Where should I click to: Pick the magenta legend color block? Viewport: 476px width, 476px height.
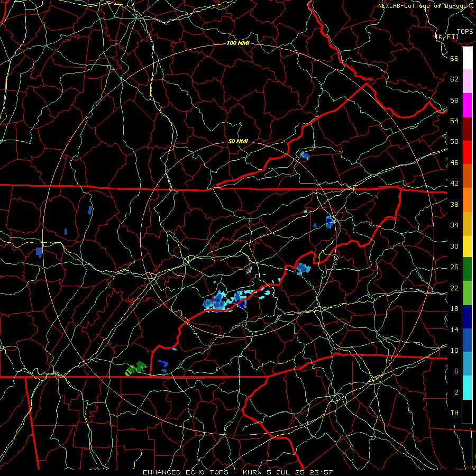coord(467,105)
